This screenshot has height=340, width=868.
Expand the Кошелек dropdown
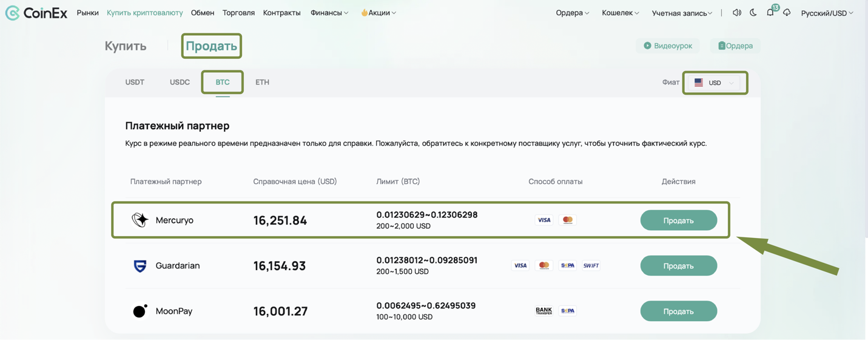[x=621, y=13]
